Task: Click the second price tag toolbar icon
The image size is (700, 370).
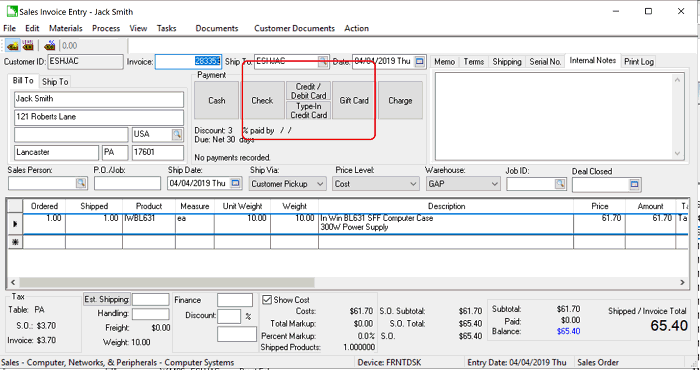Action: [x=28, y=46]
